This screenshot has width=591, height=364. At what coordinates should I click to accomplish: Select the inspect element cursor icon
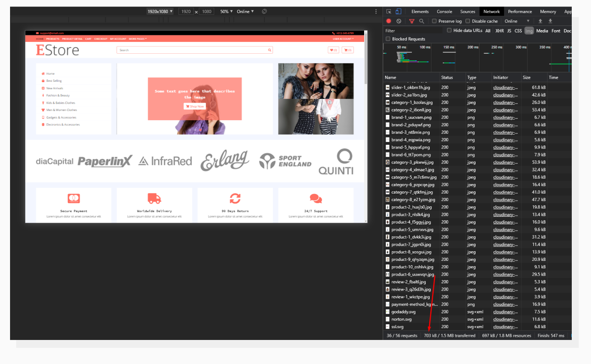pyautogui.click(x=389, y=11)
